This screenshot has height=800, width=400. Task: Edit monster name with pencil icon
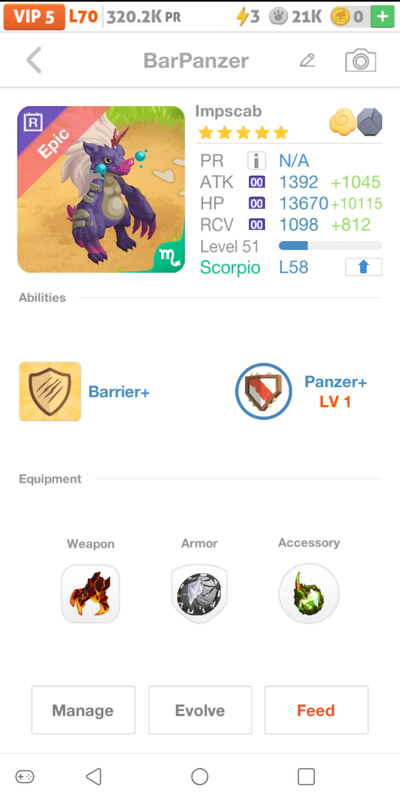pos(307,61)
